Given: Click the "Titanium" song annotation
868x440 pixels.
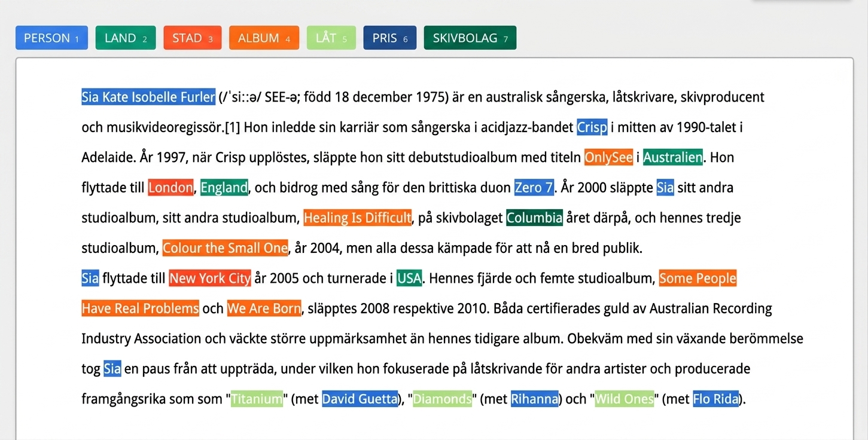Looking at the screenshot, I should coord(257,399).
